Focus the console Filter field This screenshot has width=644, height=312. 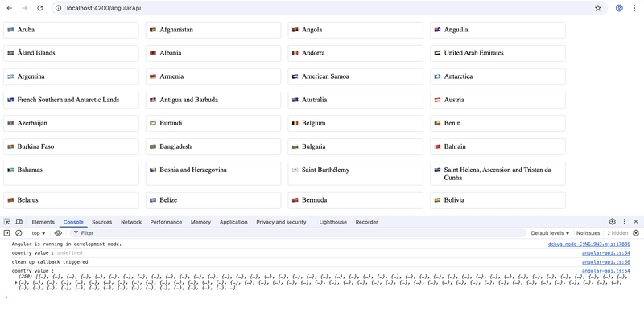coord(298,232)
